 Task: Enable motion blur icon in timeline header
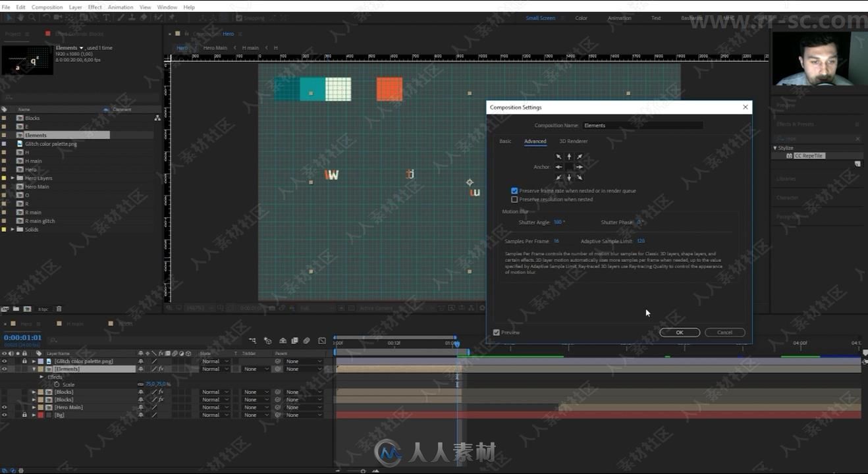(307, 340)
